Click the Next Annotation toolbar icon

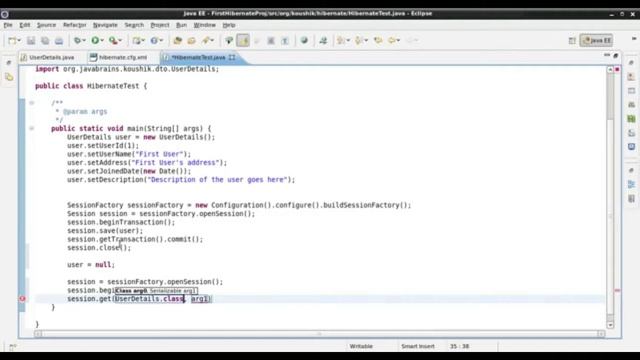340,40
